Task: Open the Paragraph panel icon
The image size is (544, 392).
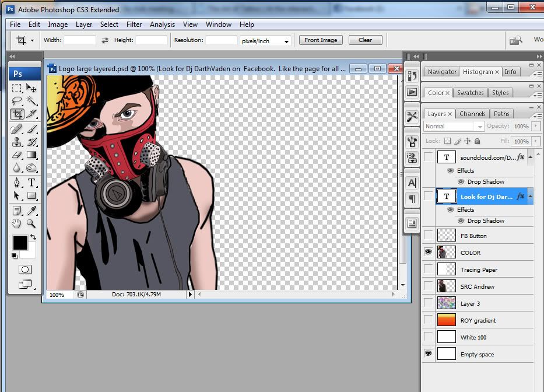Action: (x=412, y=198)
